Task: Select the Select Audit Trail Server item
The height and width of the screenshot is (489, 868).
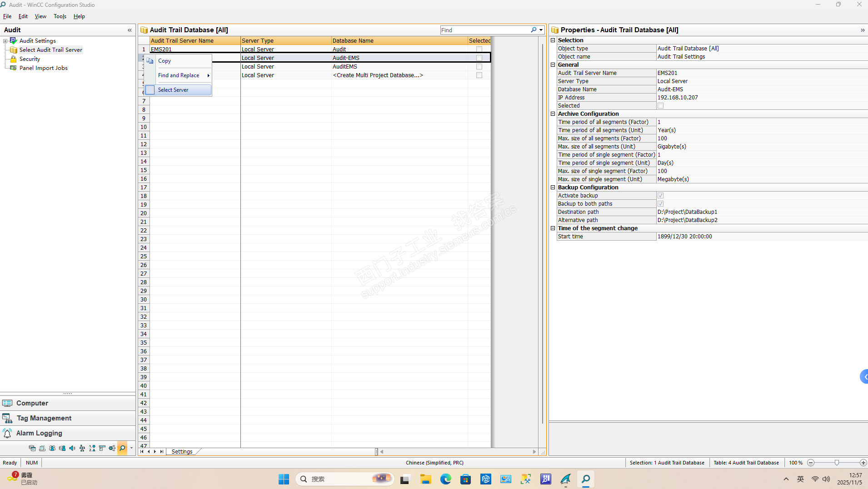Action: 51,50
